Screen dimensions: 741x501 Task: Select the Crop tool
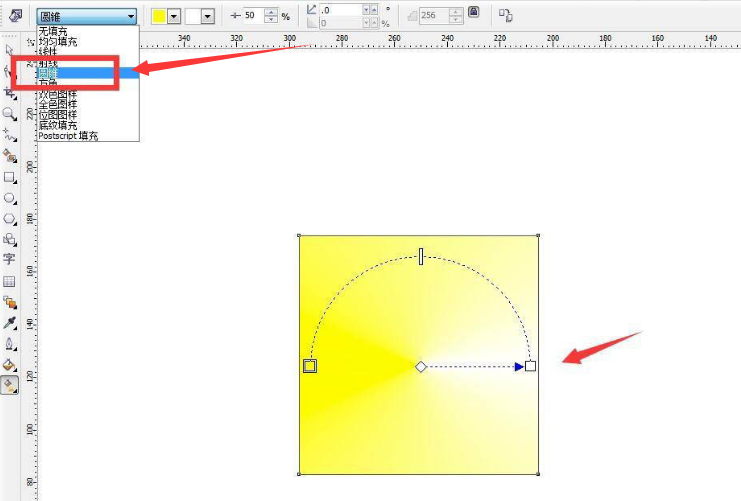10,93
